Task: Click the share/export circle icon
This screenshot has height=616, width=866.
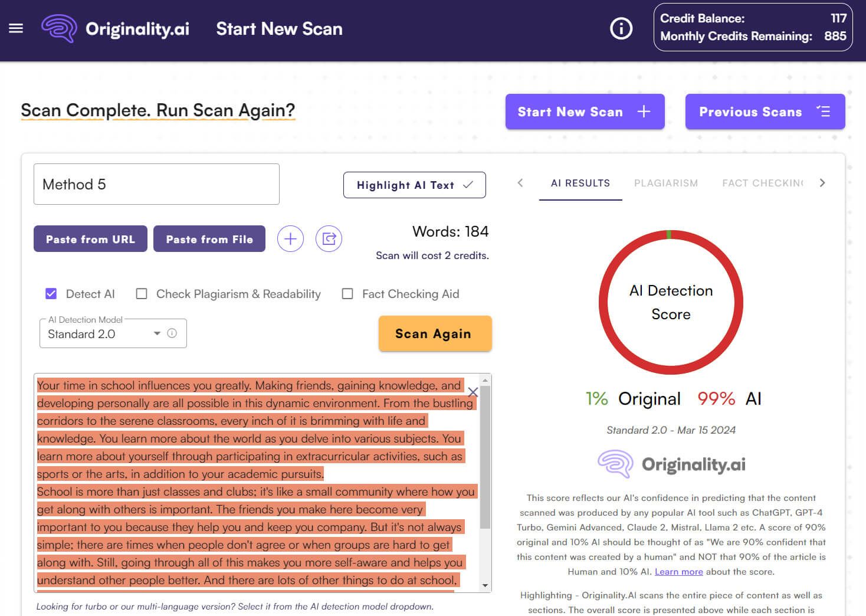Action: [329, 239]
